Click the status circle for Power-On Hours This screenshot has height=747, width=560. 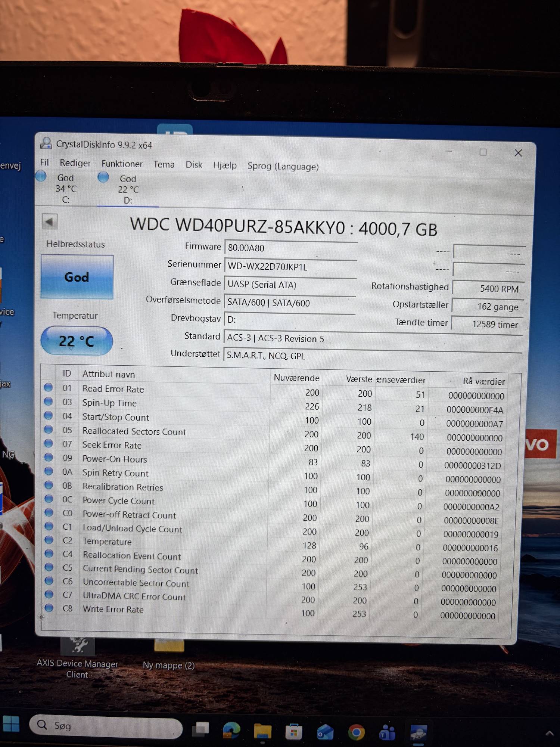[x=49, y=457]
